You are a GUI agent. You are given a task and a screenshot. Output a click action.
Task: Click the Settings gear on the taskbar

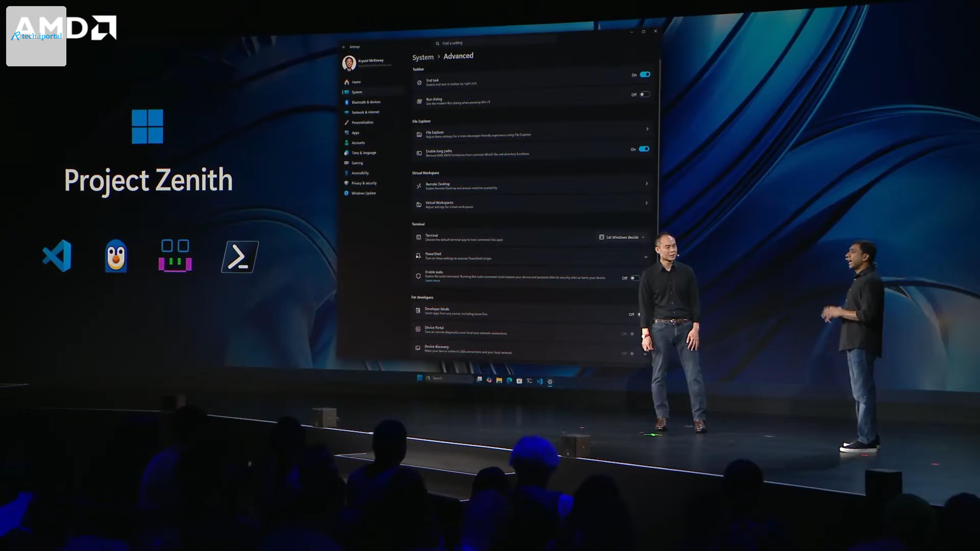tap(550, 382)
